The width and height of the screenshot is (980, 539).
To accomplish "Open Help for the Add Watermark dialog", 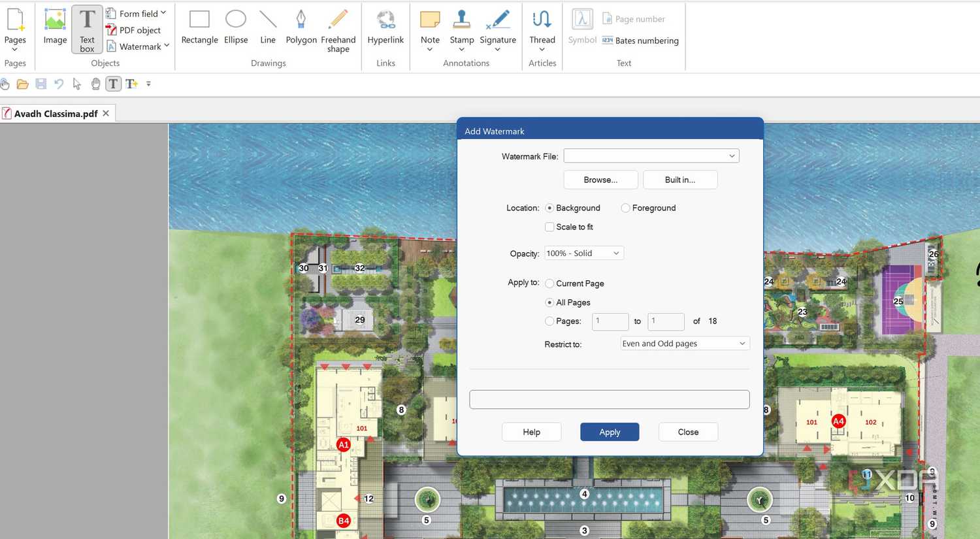I will (x=531, y=432).
